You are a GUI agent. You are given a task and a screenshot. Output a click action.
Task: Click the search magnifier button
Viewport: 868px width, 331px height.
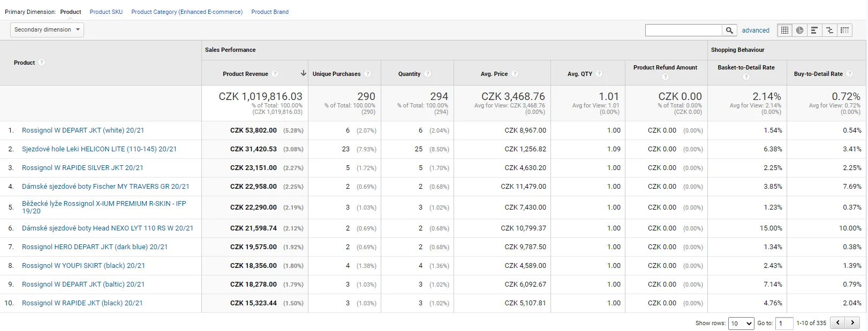coord(729,30)
